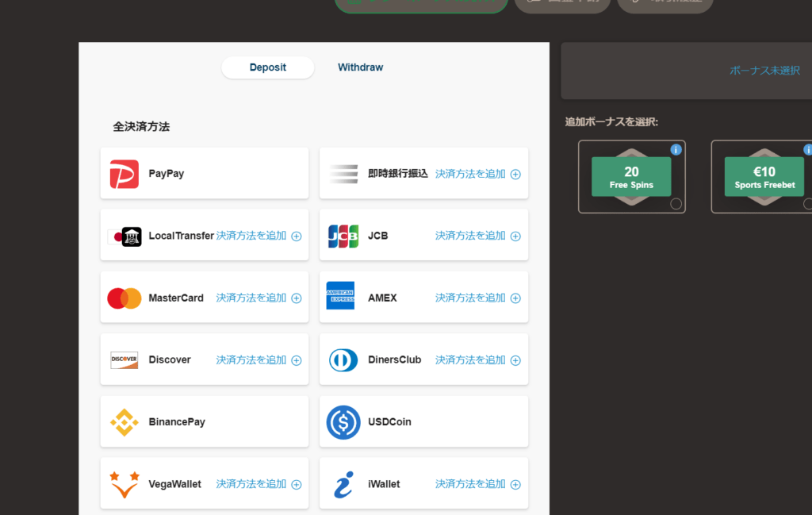Viewport: 812px width, 515px height.
Task: Click the USDCoin label text
Action: click(389, 422)
